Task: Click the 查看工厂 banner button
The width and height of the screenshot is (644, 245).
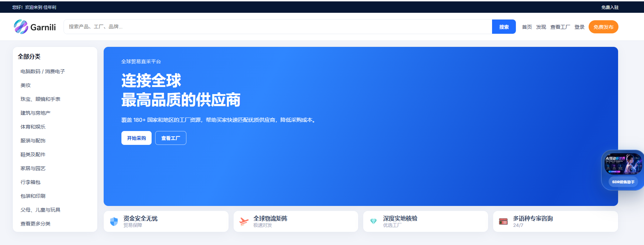Action: (171, 138)
